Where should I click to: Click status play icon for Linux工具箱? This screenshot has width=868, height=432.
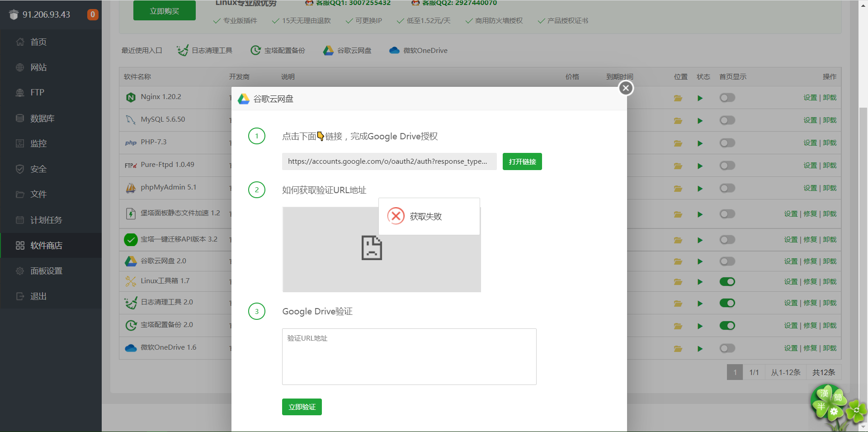click(x=700, y=282)
